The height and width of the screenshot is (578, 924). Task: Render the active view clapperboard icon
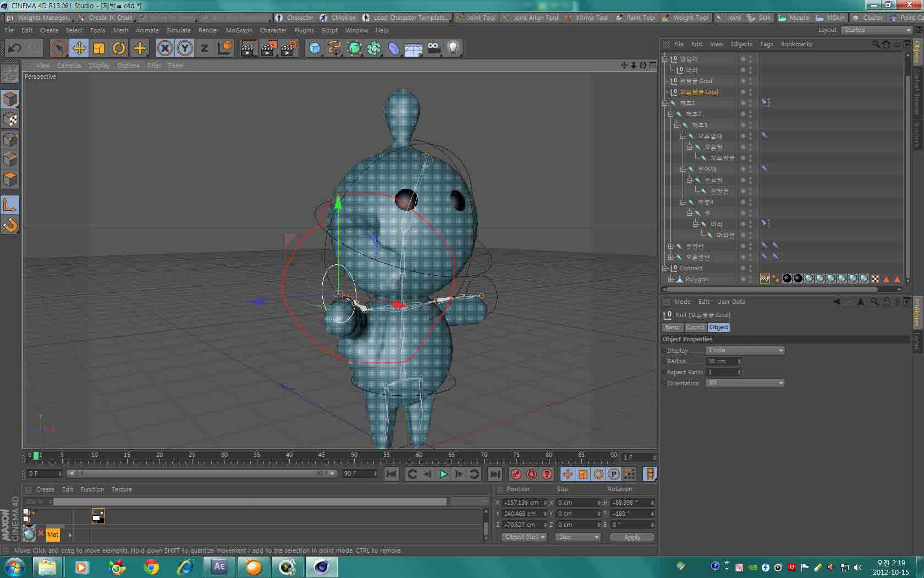tap(248, 48)
